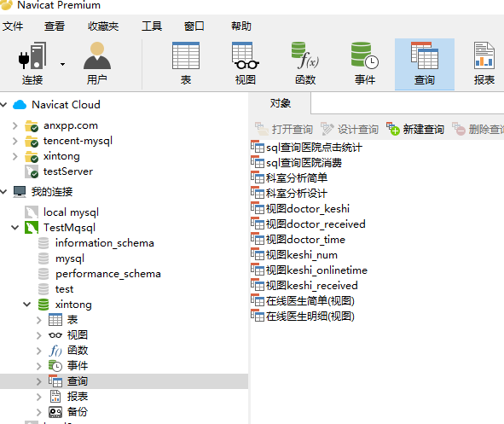The image size is (504, 424).
Task: Expand the 函数 functions tree node
Action: (x=39, y=351)
